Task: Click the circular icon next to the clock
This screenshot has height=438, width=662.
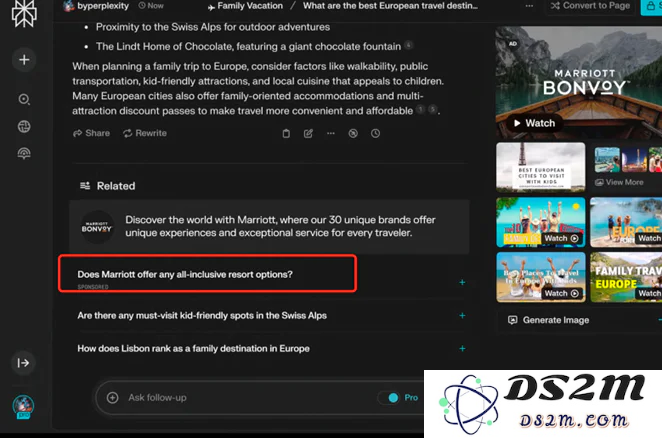Action: click(353, 133)
